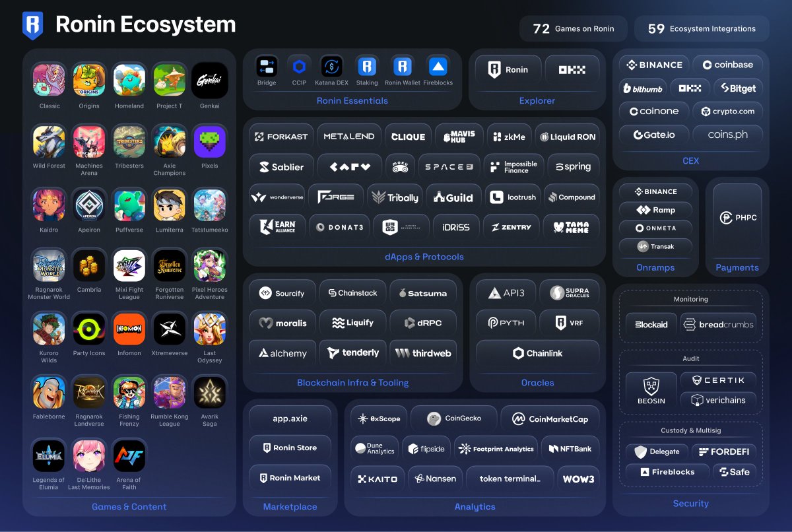Open the Pixels game icon

(x=210, y=141)
